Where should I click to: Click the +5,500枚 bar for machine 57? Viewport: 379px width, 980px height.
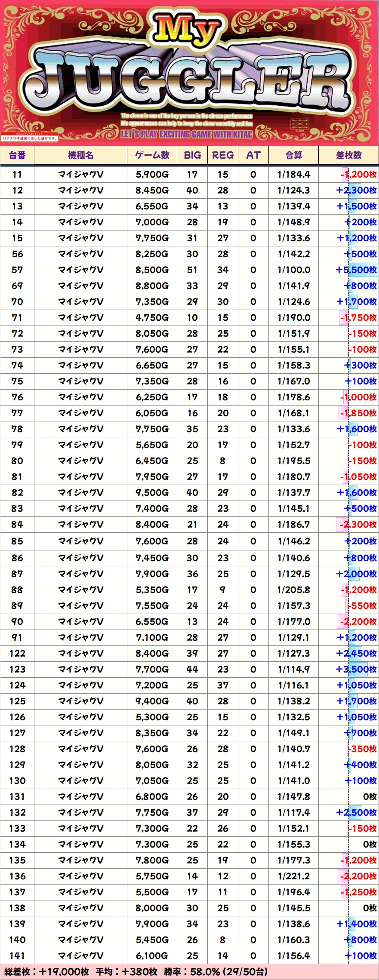point(356,270)
